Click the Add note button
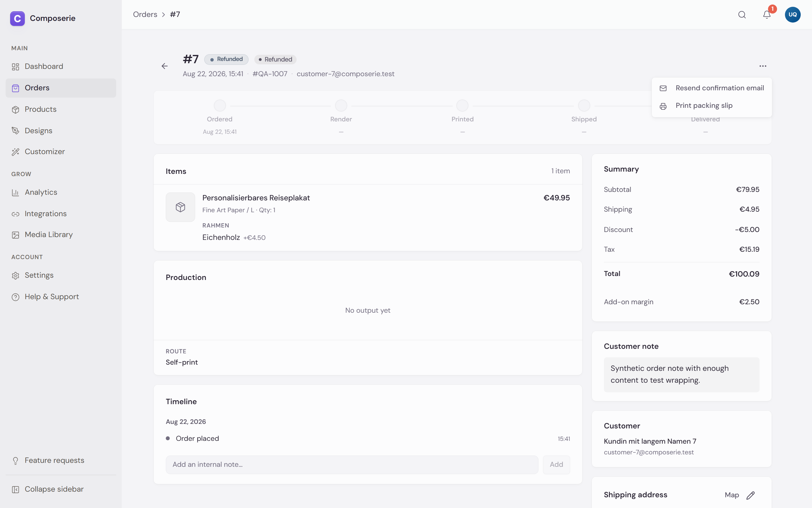Viewport: 812px width, 508px height. pos(556,465)
